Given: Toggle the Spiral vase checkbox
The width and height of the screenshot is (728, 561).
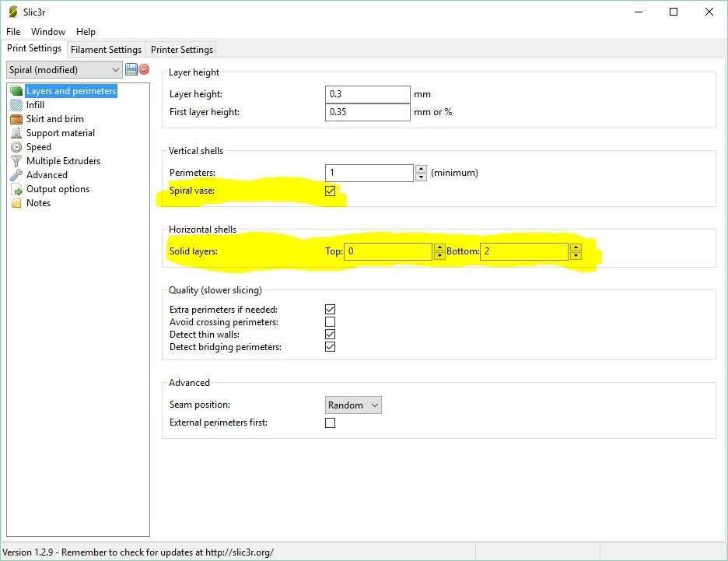Looking at the screenshot, I should pyautogui.click(x=330, y=191).
